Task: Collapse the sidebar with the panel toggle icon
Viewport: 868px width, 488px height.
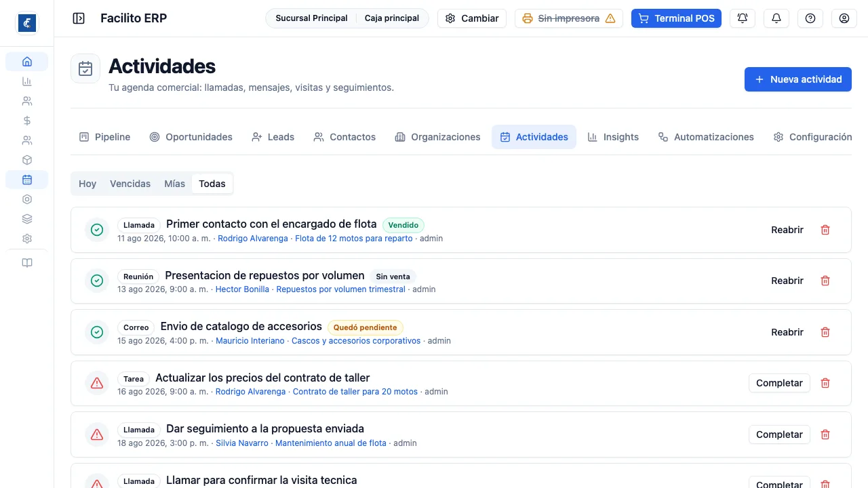Action: [79, 18]
